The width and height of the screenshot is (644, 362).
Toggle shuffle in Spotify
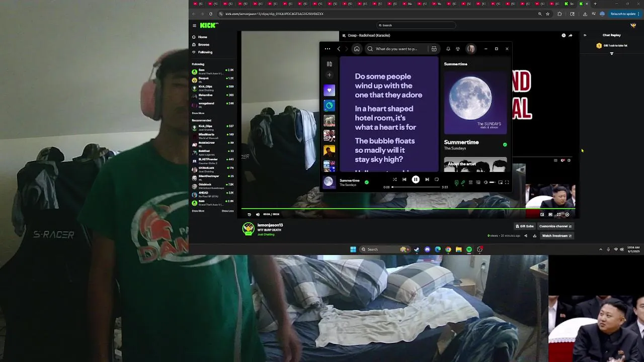(x=395, y=179)
